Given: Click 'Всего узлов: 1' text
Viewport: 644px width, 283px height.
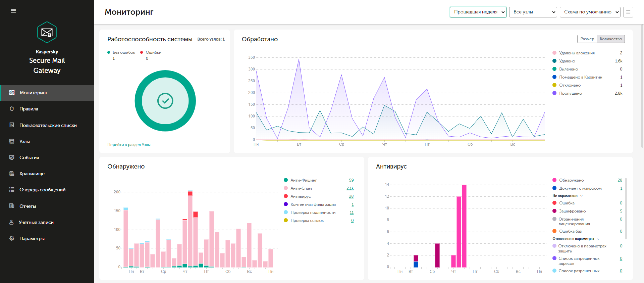Looking at the screenshot, I should click(211, 39).
